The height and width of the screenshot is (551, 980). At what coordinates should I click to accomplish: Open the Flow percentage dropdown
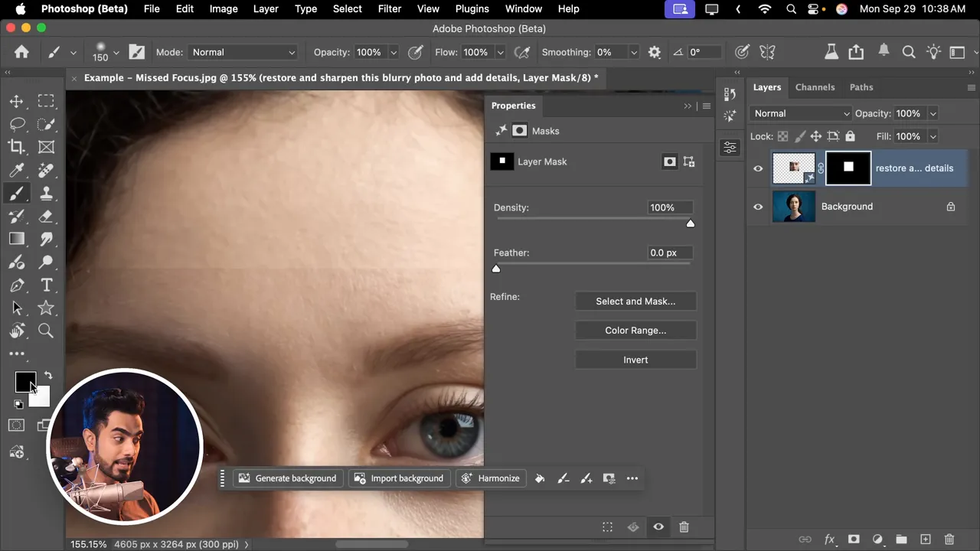(500, 52)
